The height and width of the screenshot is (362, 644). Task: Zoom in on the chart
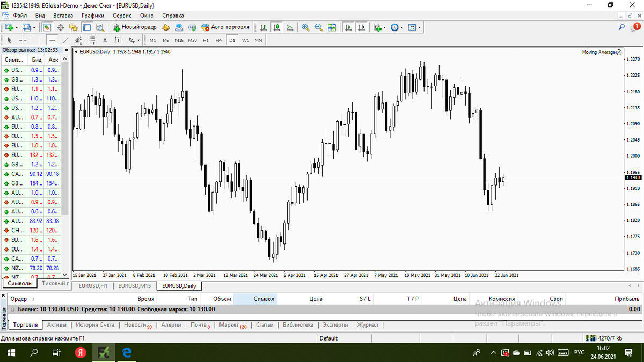tap(305, 27)
